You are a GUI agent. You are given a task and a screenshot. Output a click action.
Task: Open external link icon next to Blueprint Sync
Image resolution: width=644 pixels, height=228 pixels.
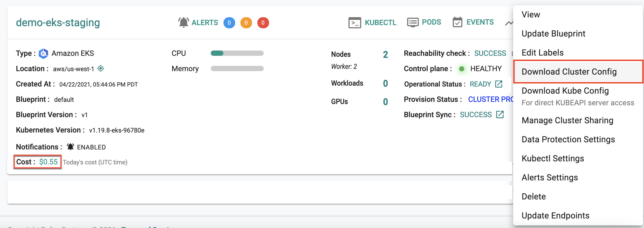click(x=500, y=115)
